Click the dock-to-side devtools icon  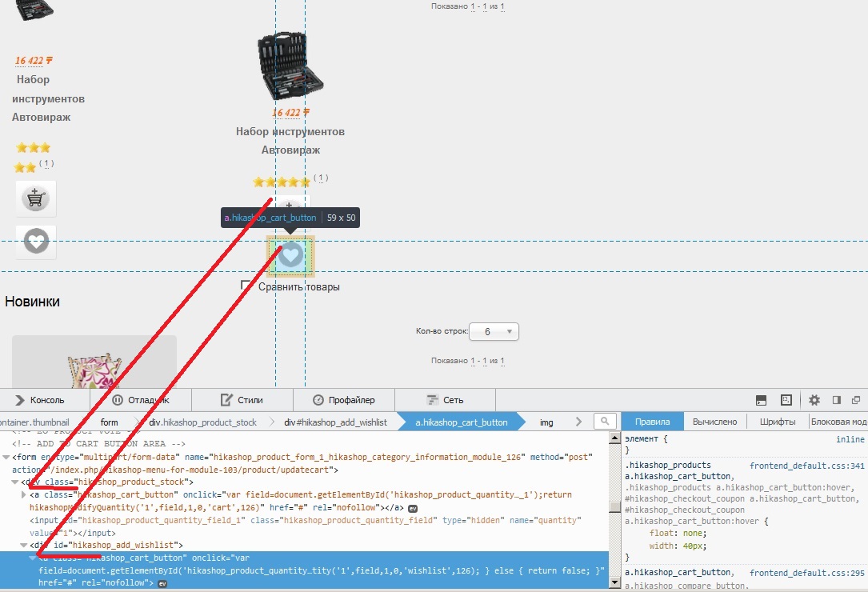click(837, 400)
